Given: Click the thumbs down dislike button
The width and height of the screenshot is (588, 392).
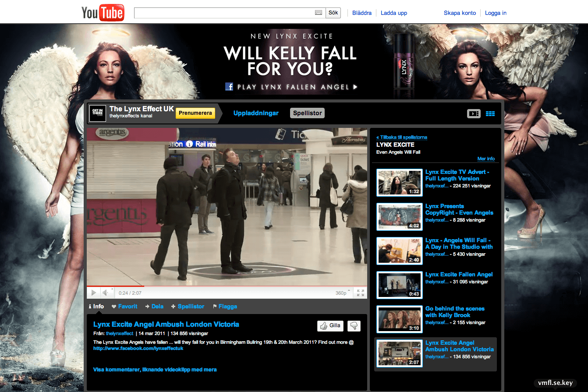Looking at the screenshot, I should pos(354,326).
